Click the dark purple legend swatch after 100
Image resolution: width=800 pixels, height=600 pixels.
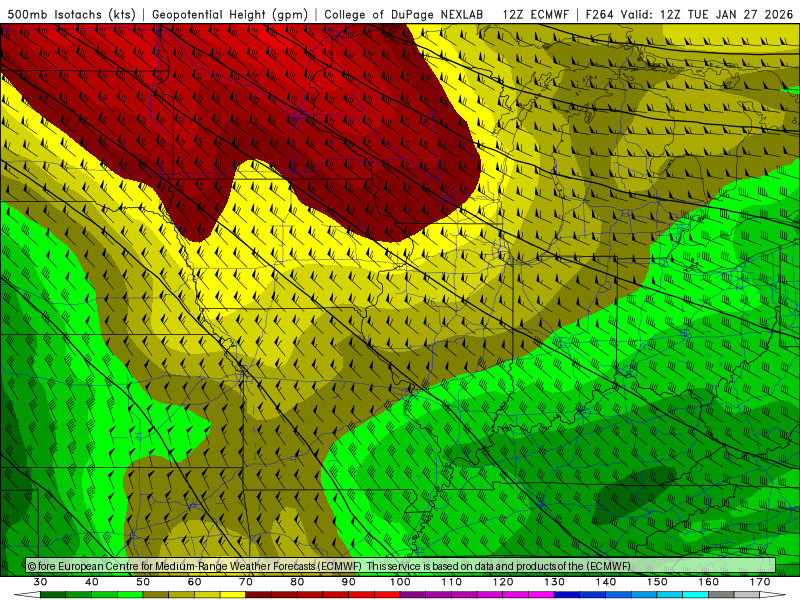(x=413, y=595)
